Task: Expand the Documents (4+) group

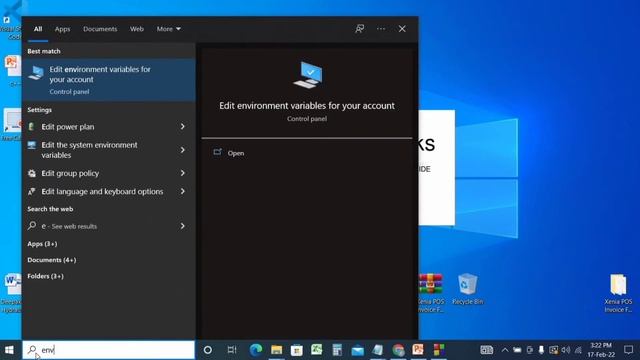Action: pos(51,260)
